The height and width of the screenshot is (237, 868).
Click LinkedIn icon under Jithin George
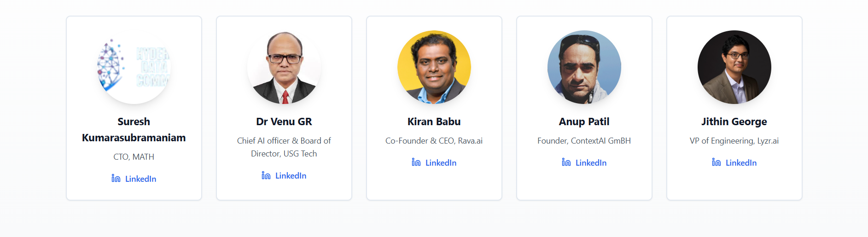[x=717, y=162]
